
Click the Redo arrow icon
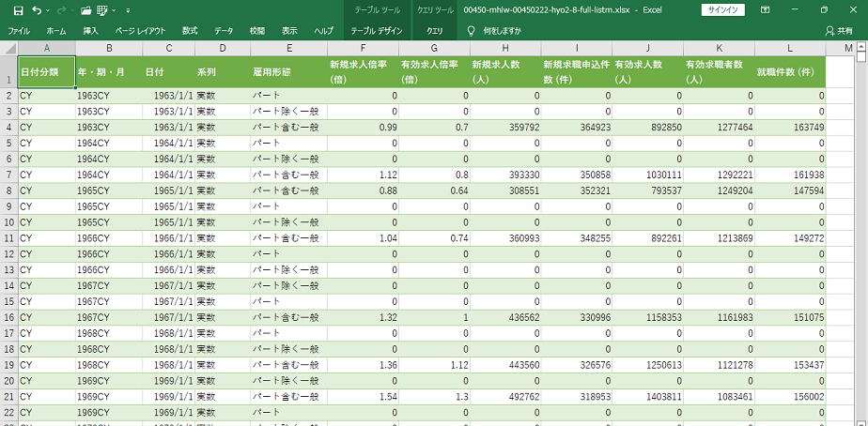click(62, 10)
